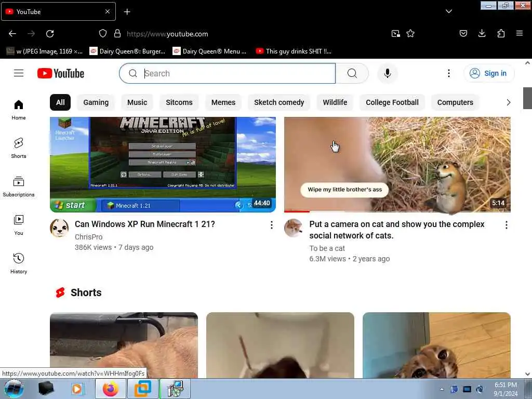Image resolution: width=532 pixels, height=399 pixels.
Task: Open YouTube settings three-dot menu
Action: [x=448, y=73]
